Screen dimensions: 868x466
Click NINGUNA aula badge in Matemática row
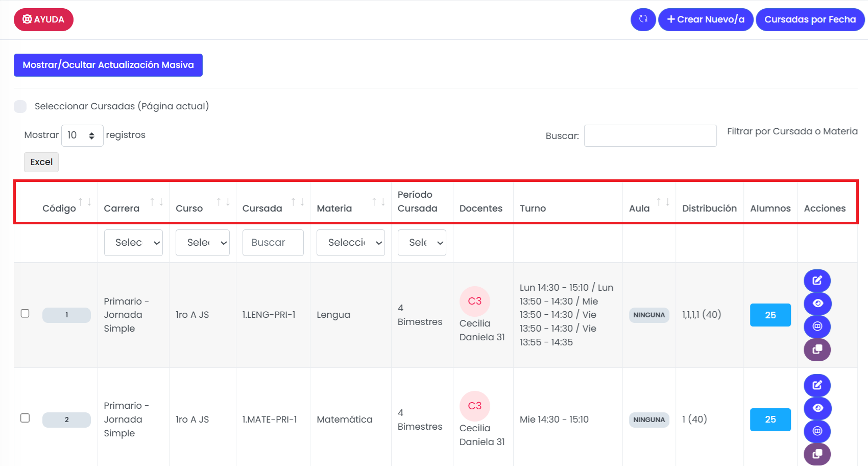649,420
